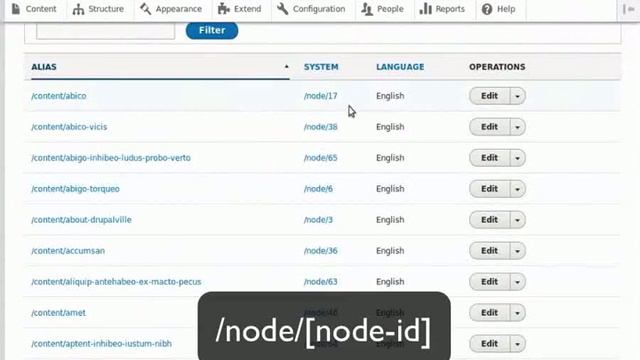Edit the /content/accumsan alias

(x=489, y=251)
